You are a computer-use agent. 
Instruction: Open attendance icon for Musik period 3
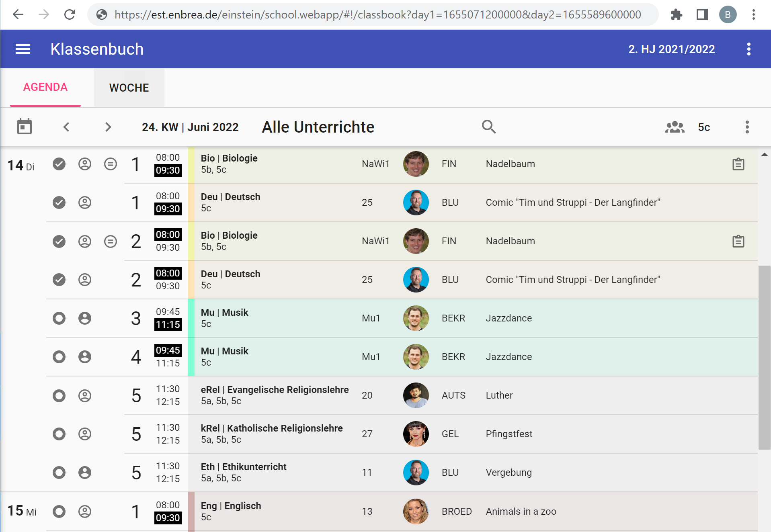85,318
